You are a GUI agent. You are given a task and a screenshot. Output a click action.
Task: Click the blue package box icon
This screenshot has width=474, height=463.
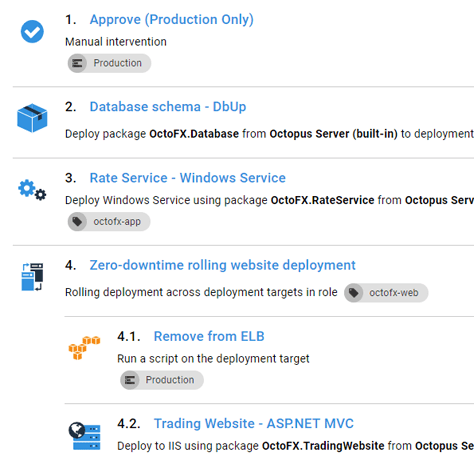pyautogui.click(x=32, y=118)
